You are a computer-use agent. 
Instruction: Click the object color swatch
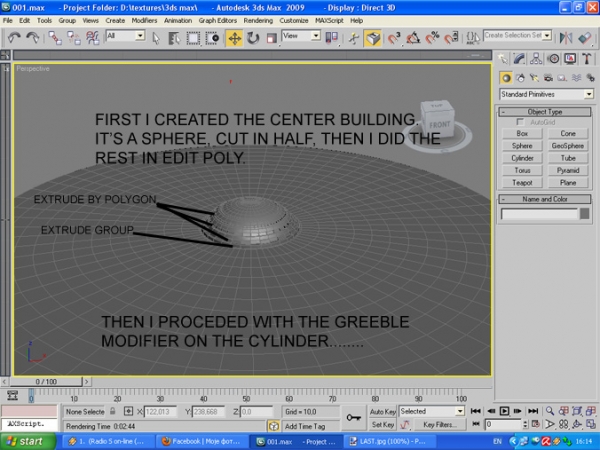(x=585, y=214)
